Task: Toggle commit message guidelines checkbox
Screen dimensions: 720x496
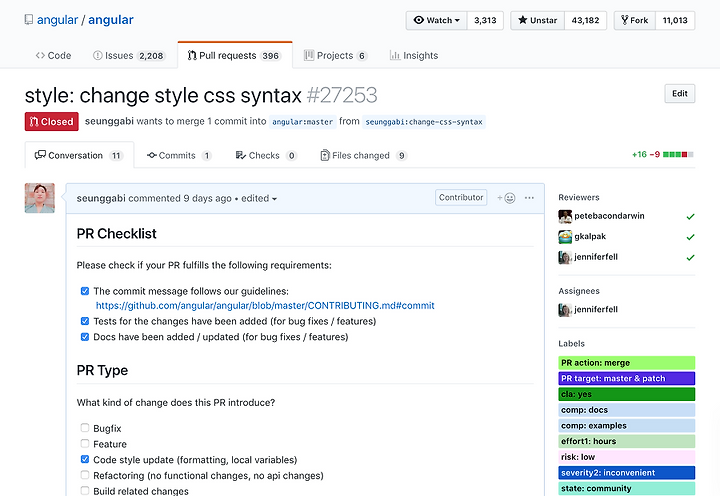Action: point(85,291)
